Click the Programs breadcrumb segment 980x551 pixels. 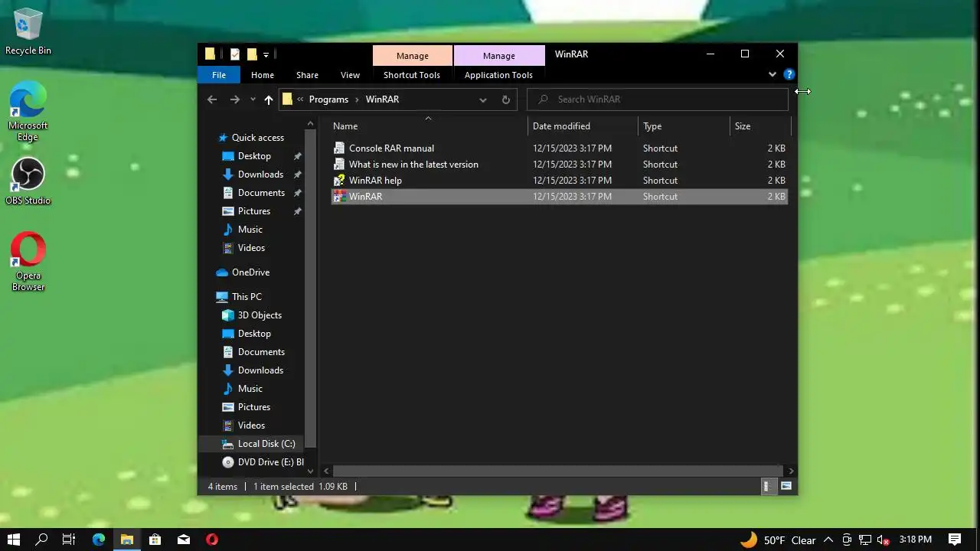(x=328, y=99)
